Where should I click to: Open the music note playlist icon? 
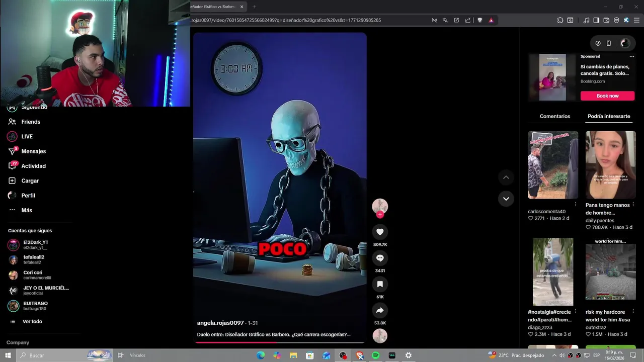click(586, 20)
